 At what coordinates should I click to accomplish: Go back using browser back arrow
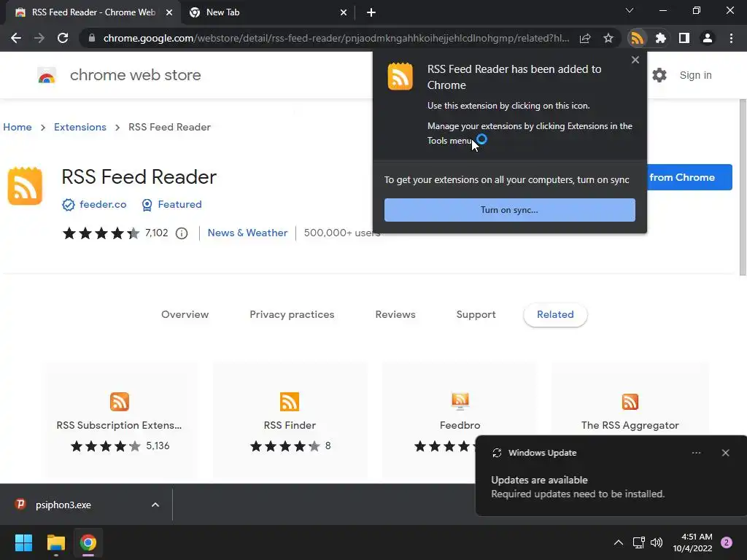(16, 38)
